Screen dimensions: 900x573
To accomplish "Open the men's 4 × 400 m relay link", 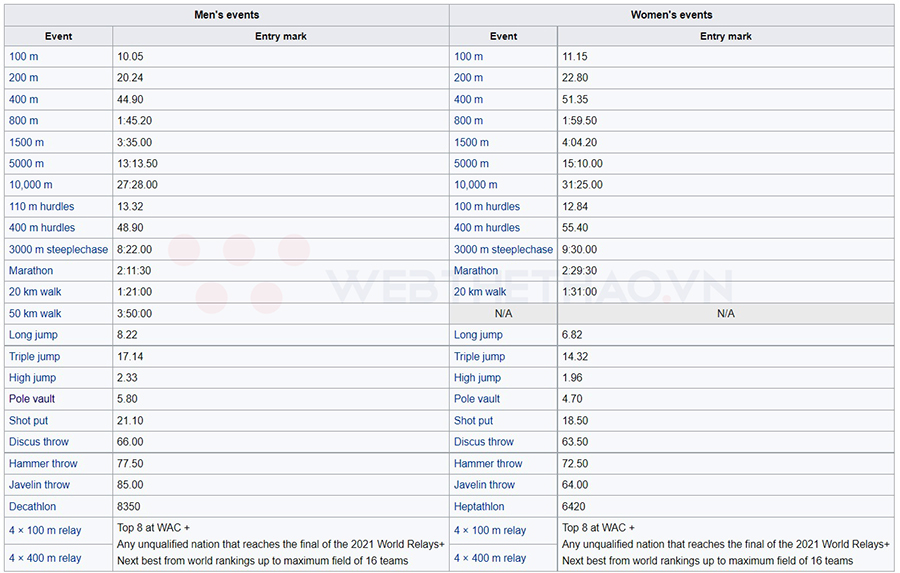I will pos(45,558).
